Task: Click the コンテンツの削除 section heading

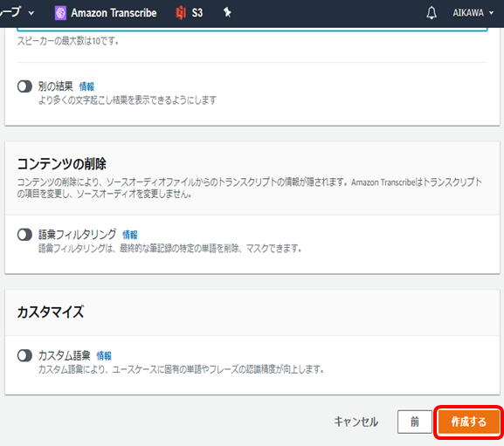Action: click(x=62, y=164)
